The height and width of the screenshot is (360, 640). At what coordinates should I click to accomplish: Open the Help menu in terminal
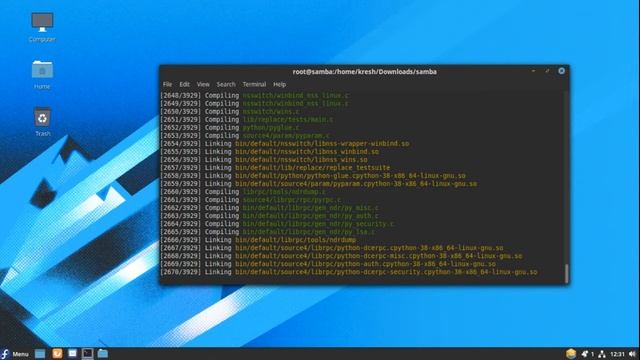click(279, 84)
